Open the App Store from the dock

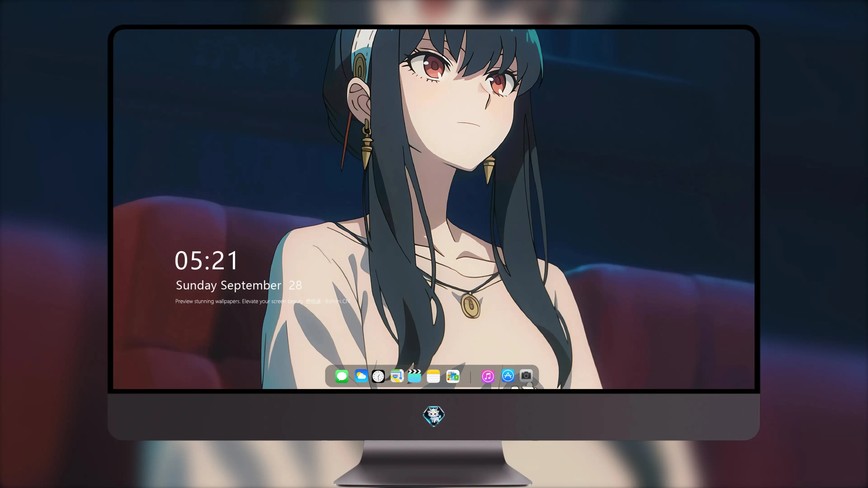point(508,376)
